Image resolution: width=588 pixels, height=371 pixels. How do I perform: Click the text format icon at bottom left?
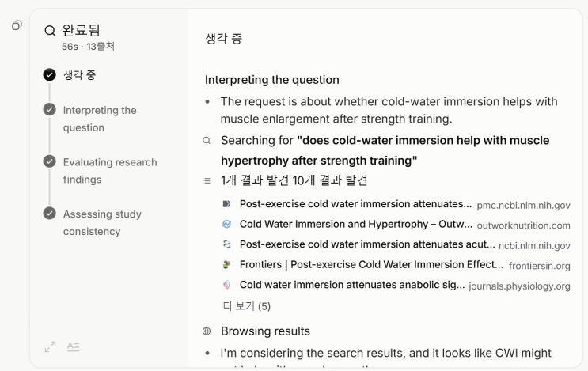[73, 346]
